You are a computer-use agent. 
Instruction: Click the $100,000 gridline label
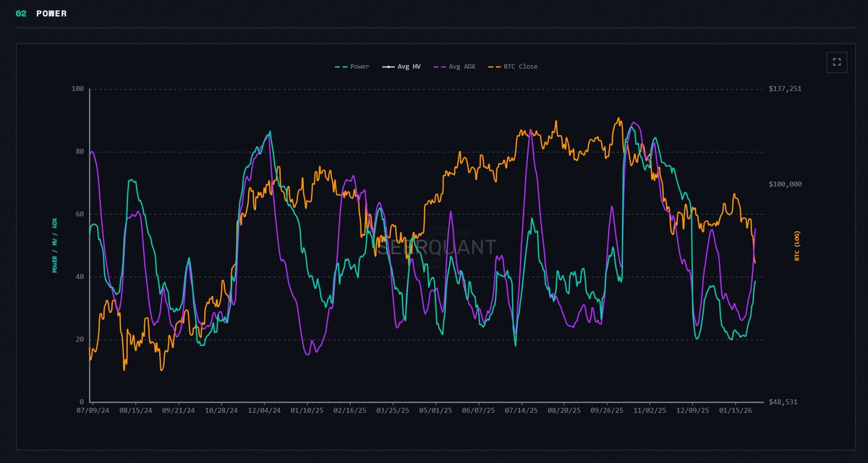785,184
